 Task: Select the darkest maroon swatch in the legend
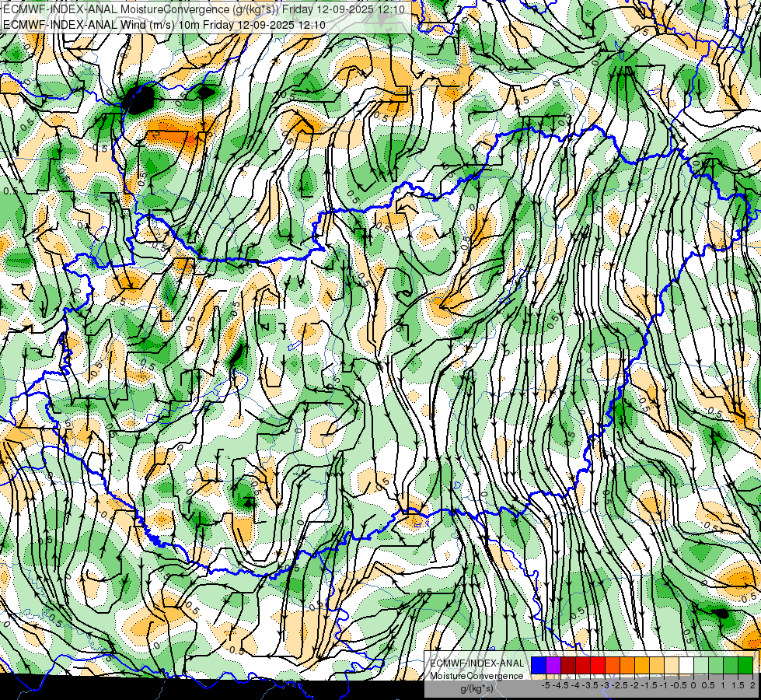[x=568, y=666]
